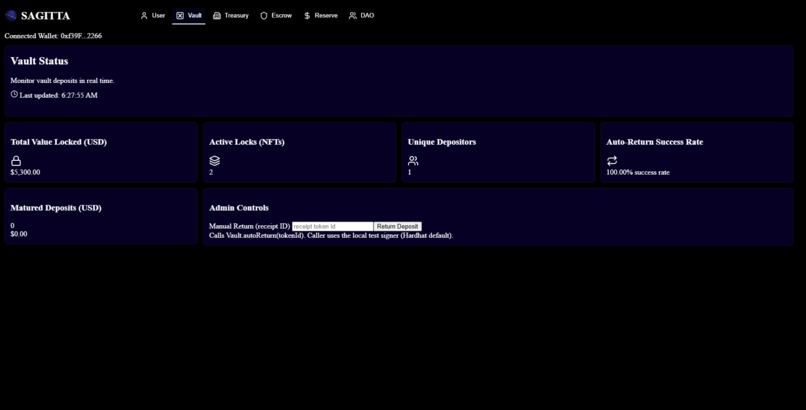Click the Auto-Return Success Rate heading
806x410 pixels.
click(x=654, y=142)
